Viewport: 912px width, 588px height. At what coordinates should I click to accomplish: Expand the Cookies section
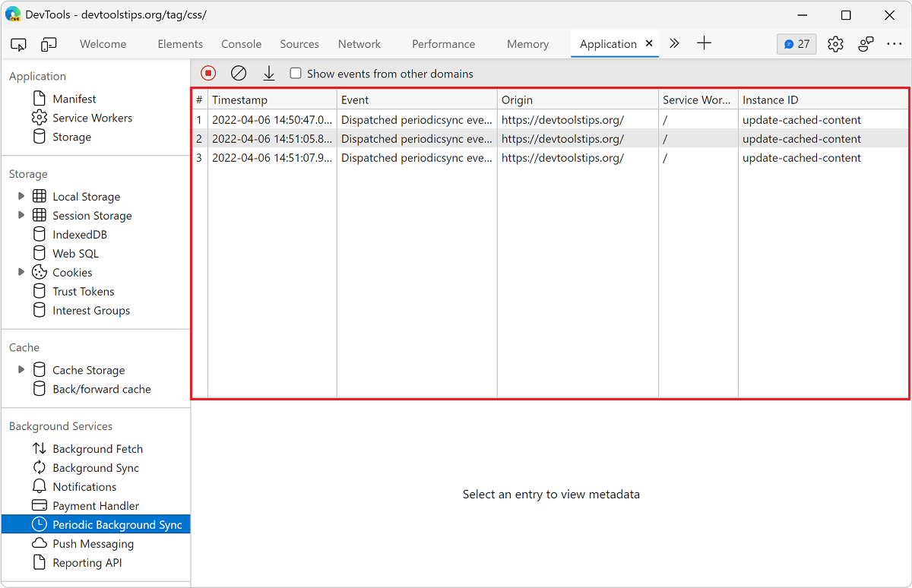coord(21,272)
